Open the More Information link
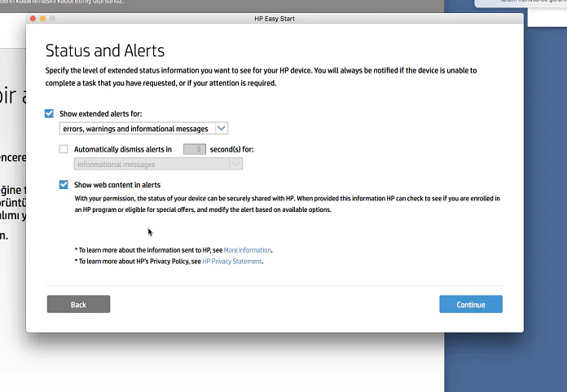Screen dimensions: 567x392 (248, 250)
